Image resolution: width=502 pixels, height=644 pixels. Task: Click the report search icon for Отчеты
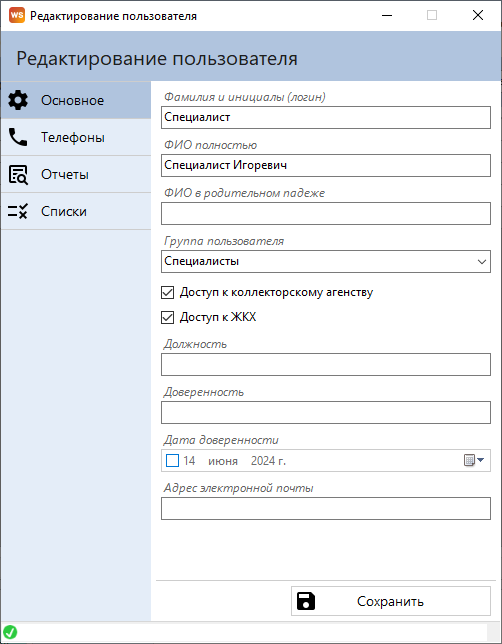[x=18, y=175]
